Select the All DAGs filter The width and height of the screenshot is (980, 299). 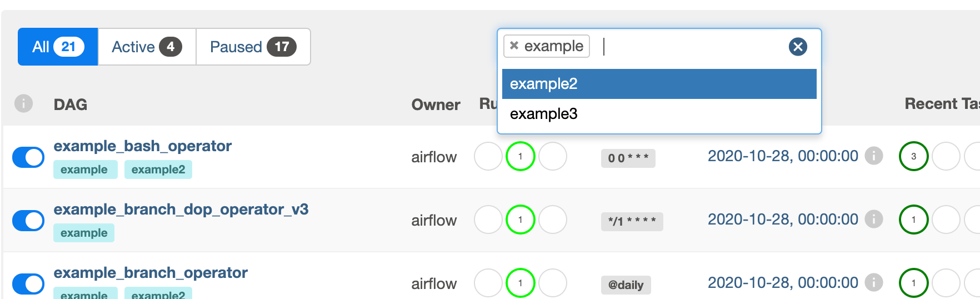(x=58, y=47)
